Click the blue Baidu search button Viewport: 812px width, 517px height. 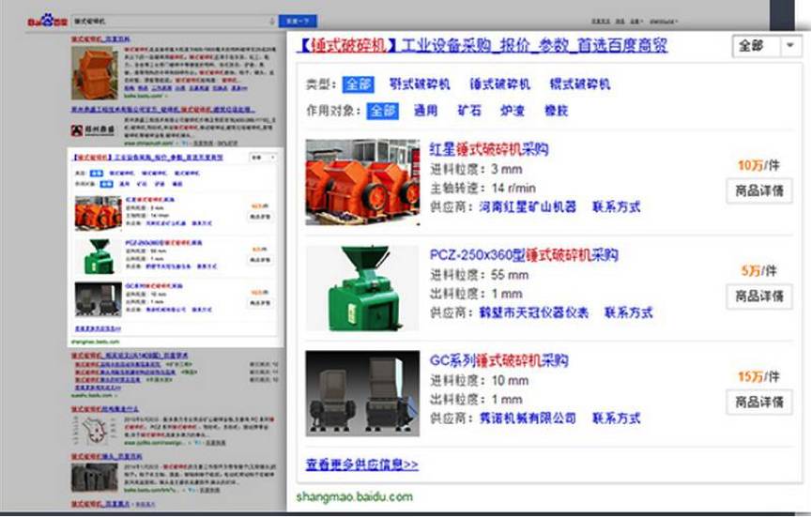pyautogui.click(x=298, y=22)
